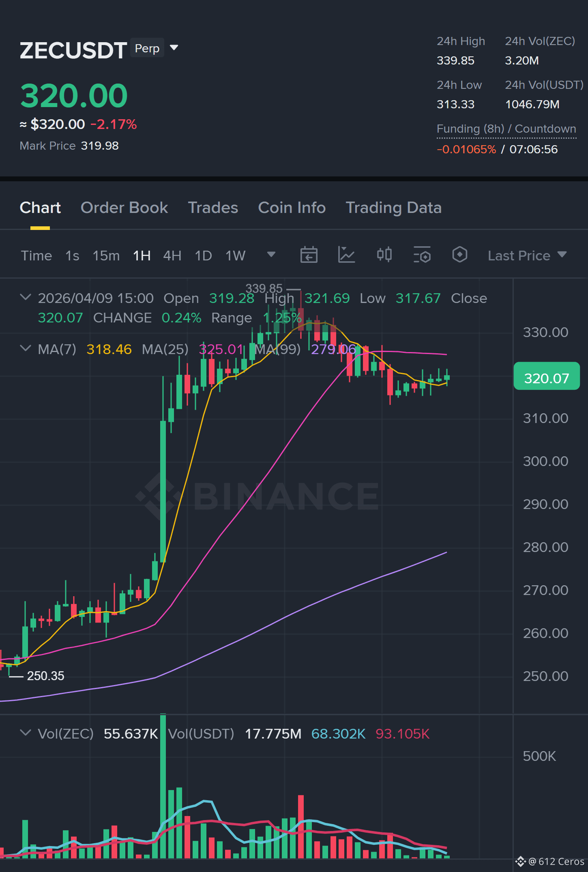This screenshot has height=872, width=588.
Task: Select the 4H timeframe
Action: pyautogui.click(x=172, y=256)
